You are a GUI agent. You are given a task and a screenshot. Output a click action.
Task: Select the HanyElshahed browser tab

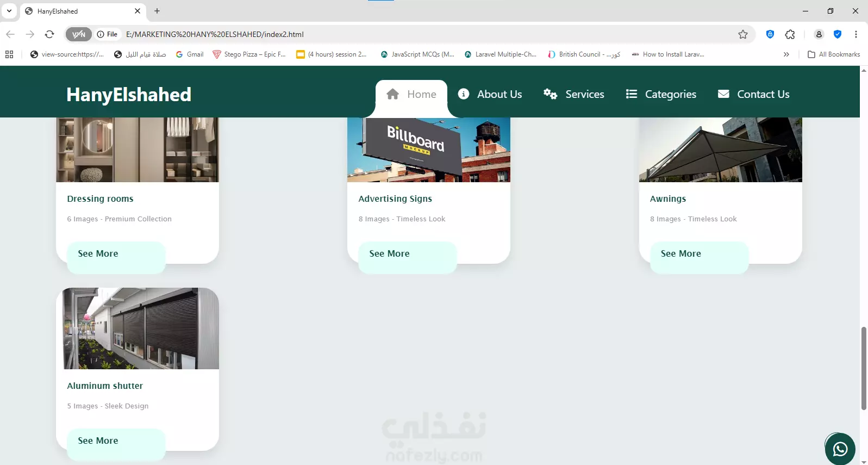(x=84, y=11)
